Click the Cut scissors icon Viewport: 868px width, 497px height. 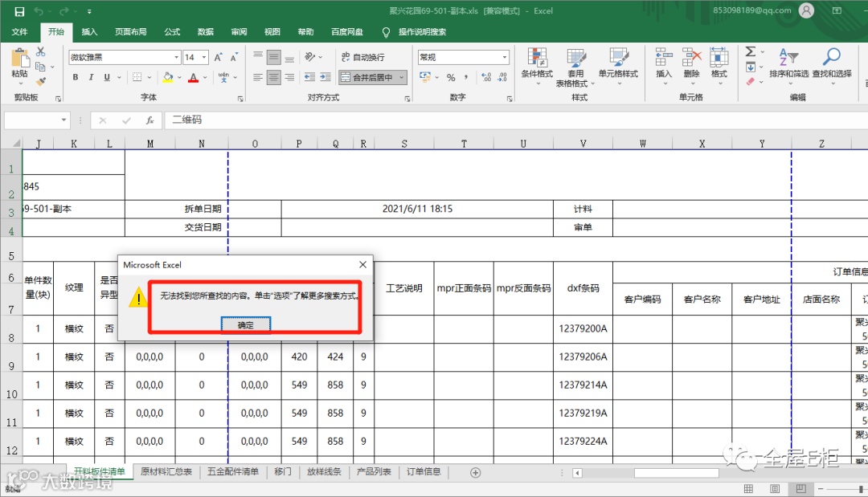pyautogui.click(x=40, y=52)
